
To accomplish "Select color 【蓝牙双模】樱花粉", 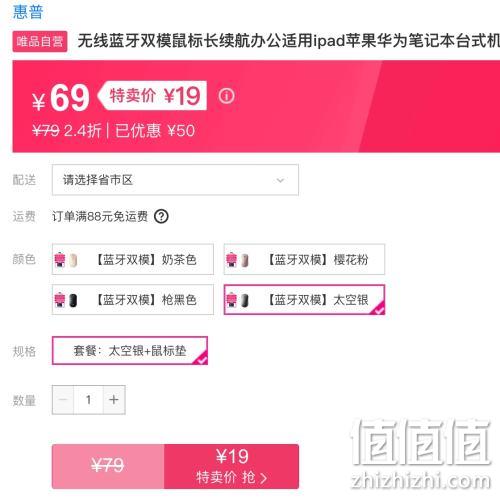I will (304, 259).
